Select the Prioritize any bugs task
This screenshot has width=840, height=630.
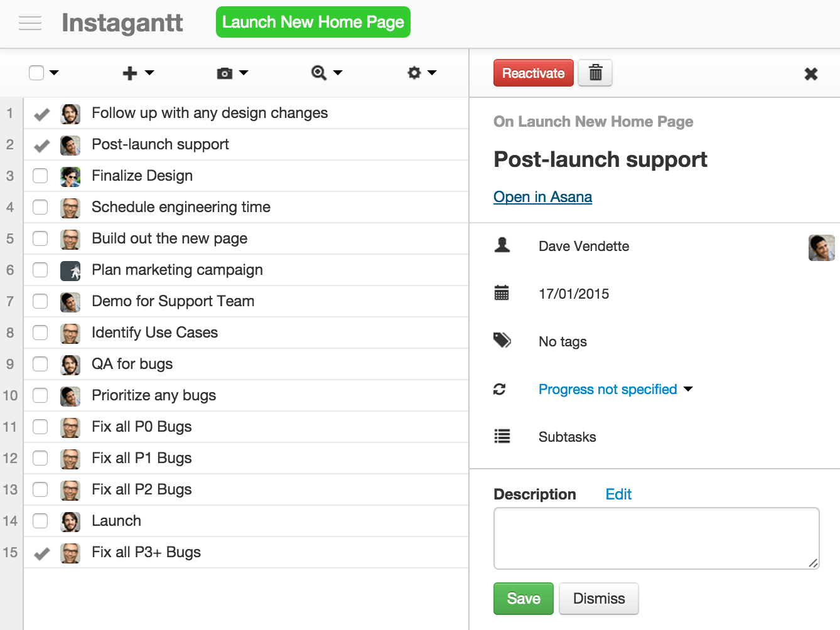tap(154, 395)
